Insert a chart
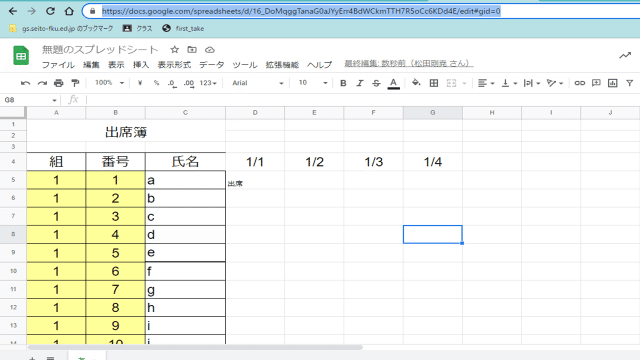The width and height of the screenshot is (640, 360). 613,83
